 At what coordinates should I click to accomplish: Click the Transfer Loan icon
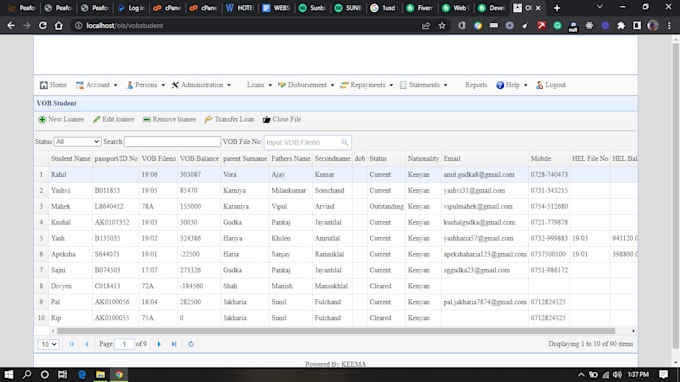coord(209,119)
